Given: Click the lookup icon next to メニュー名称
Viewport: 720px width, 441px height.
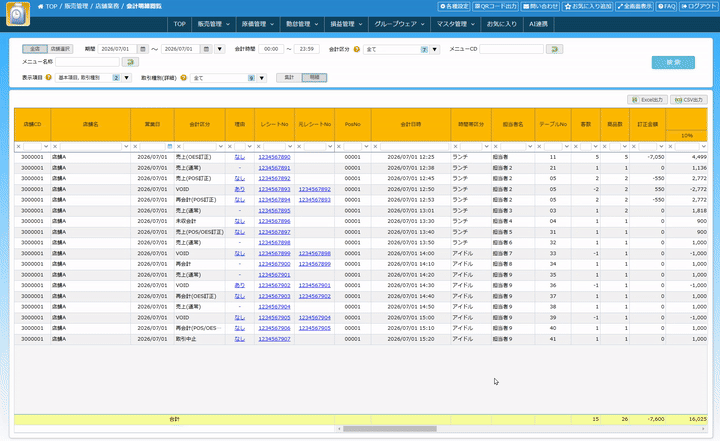Looking at the screenshot, I should (x=130, y=62).
